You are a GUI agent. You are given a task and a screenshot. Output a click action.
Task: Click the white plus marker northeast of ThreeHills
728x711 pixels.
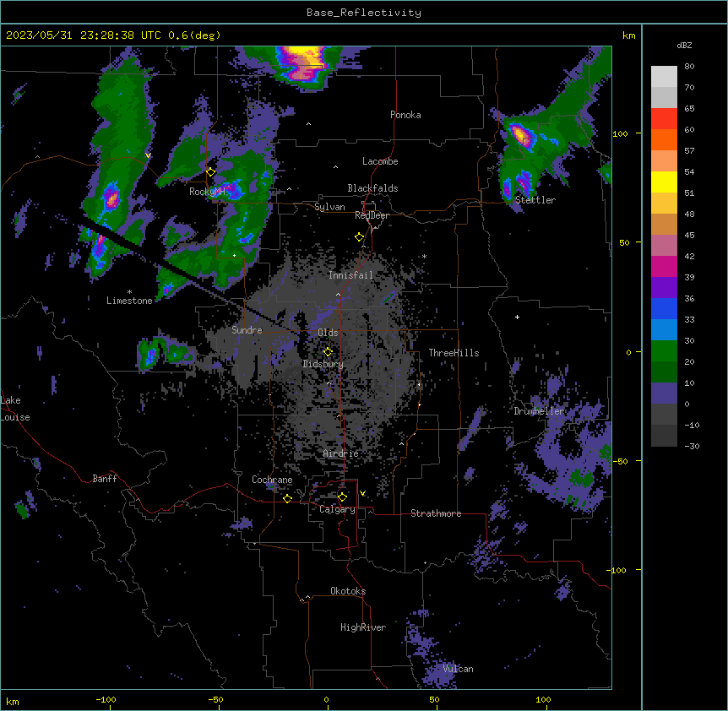pos(517,317)
